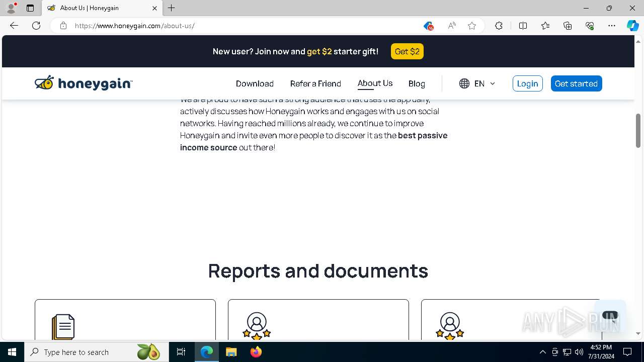Open the Blog nav link
Image resolution: width=644 pixels, height=362 pixels.
[417, 83]
